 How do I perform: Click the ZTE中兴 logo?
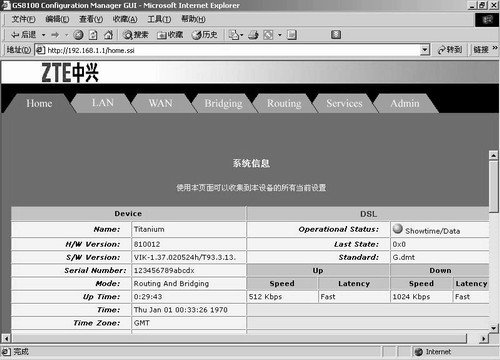click(x=70, y=72)
